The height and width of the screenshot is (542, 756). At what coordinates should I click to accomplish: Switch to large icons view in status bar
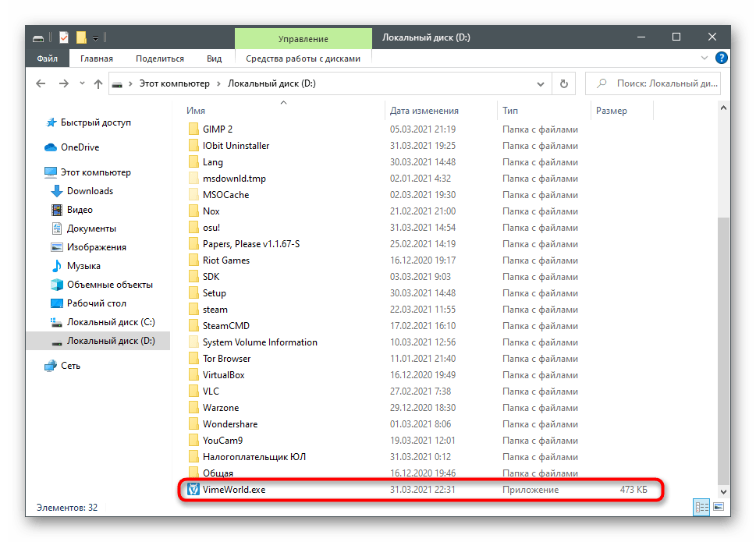coord(719,507)
